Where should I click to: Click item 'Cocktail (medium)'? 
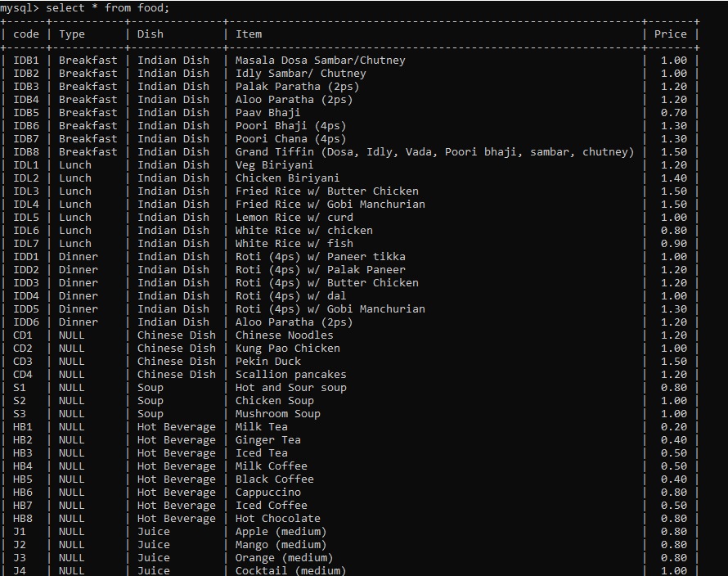290,570
